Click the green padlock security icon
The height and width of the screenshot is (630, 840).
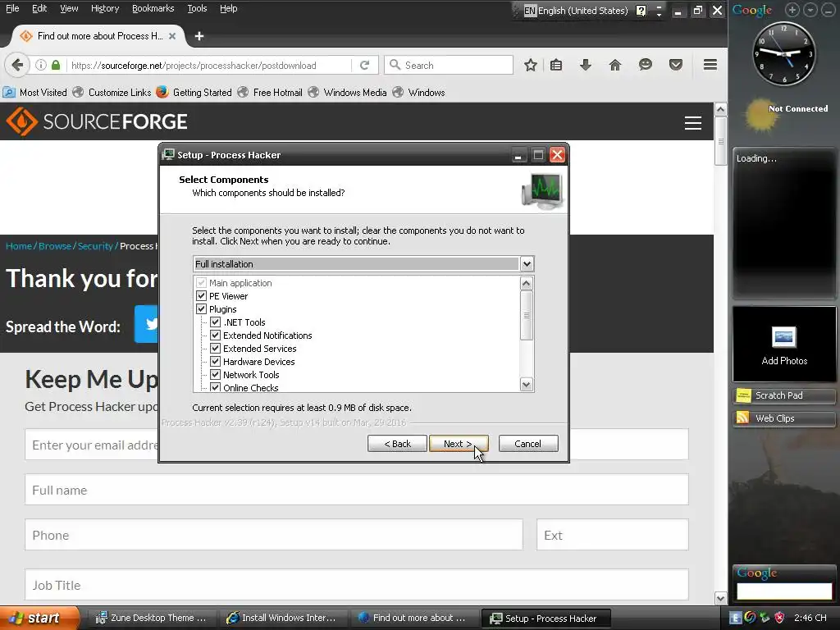(56, 66)
